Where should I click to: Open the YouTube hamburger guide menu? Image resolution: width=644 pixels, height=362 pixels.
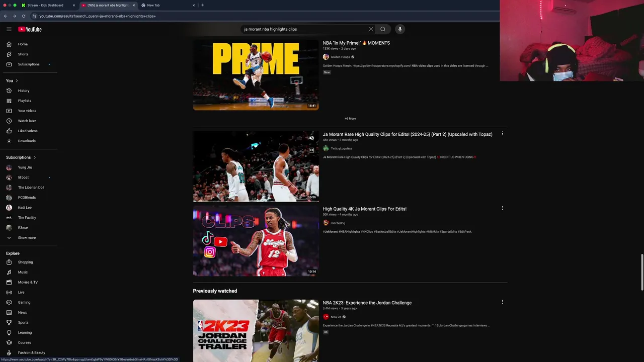tap(9, 29)
